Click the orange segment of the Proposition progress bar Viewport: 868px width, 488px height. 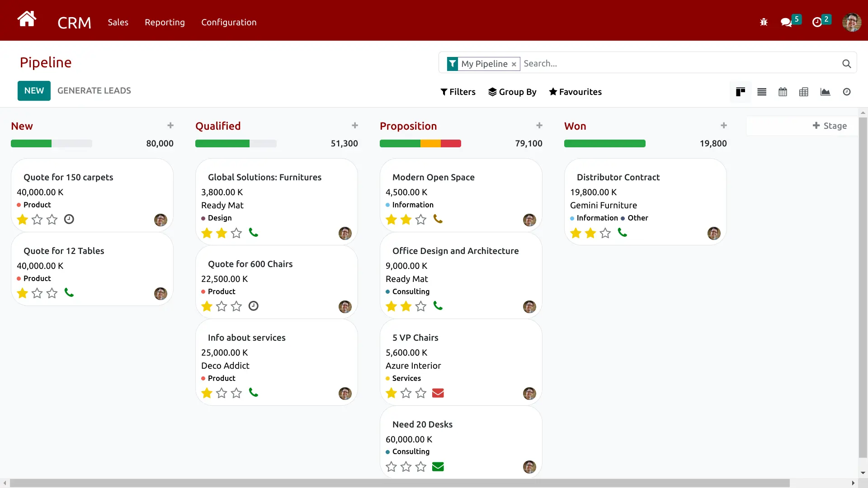pos(430,144)
